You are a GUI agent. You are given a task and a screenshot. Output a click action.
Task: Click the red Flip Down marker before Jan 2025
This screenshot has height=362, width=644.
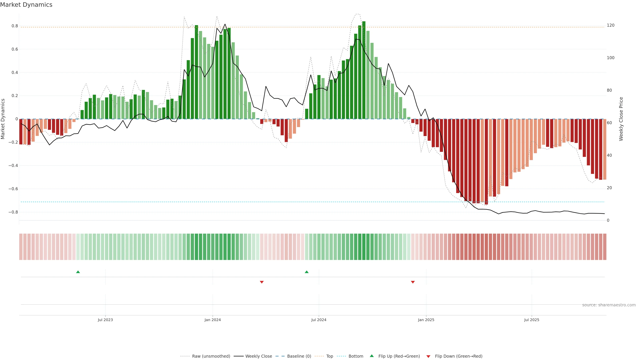413,282
